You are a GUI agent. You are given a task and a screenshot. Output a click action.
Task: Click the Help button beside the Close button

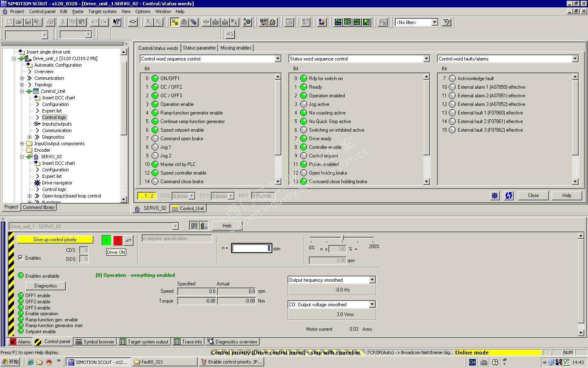(x=567, y=195)
